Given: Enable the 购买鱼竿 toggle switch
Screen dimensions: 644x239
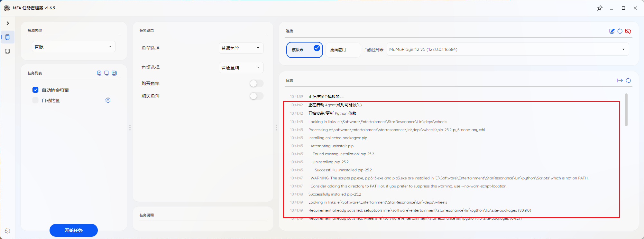Looking at the screenshot, I should 256,83.
